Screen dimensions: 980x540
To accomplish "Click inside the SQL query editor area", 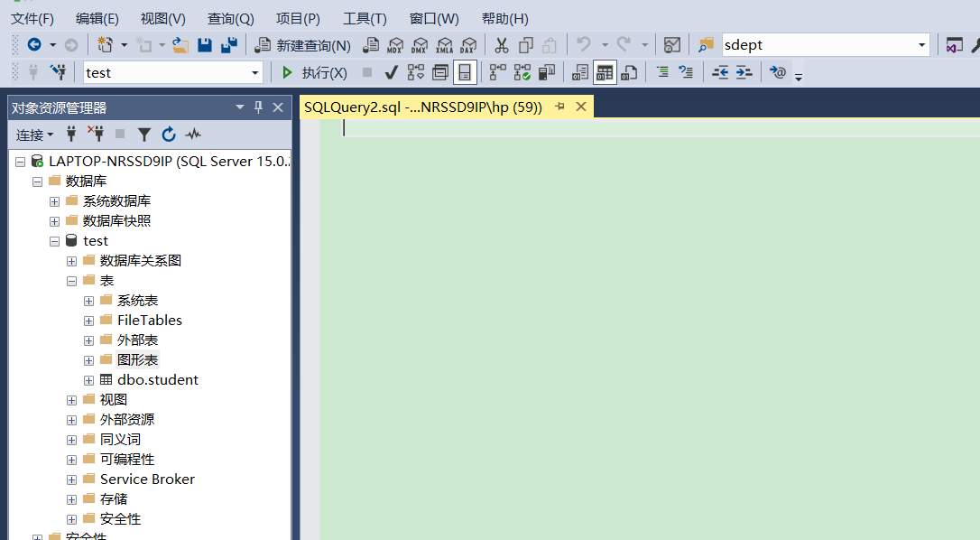I will pos(649,329).
